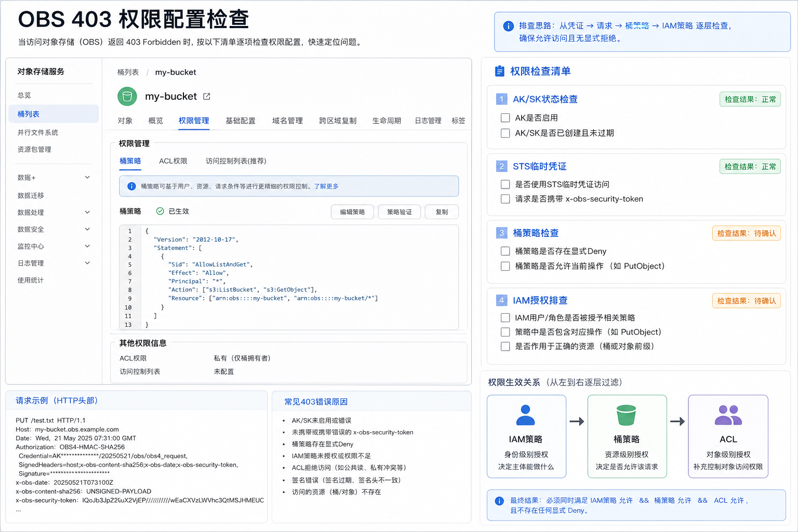Open the 日志管理 tab in bucket tabs
Viewport: 798px width, 532px height.
(428, 121)
